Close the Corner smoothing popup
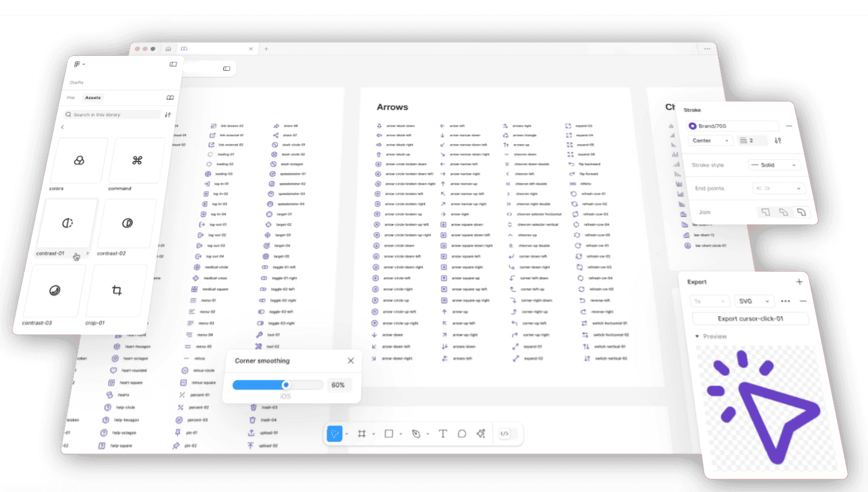 (351, 361)
